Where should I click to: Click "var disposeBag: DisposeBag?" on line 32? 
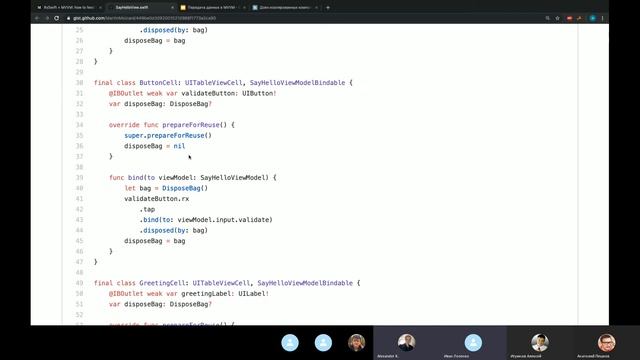[x=160, y=104]
